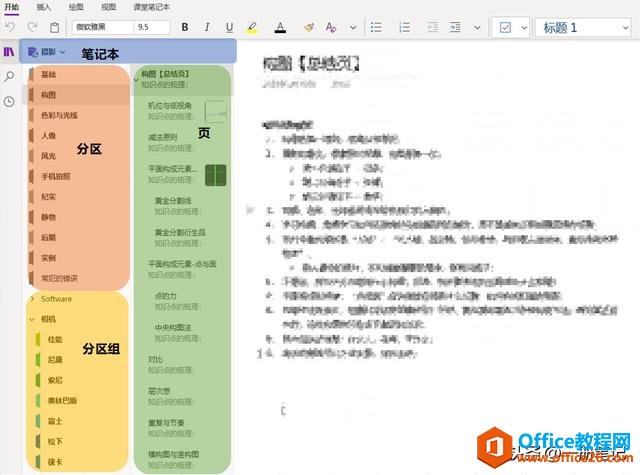Open the 对比 page
Viewport: 640px width, 475px height.
tap(183, 365)
